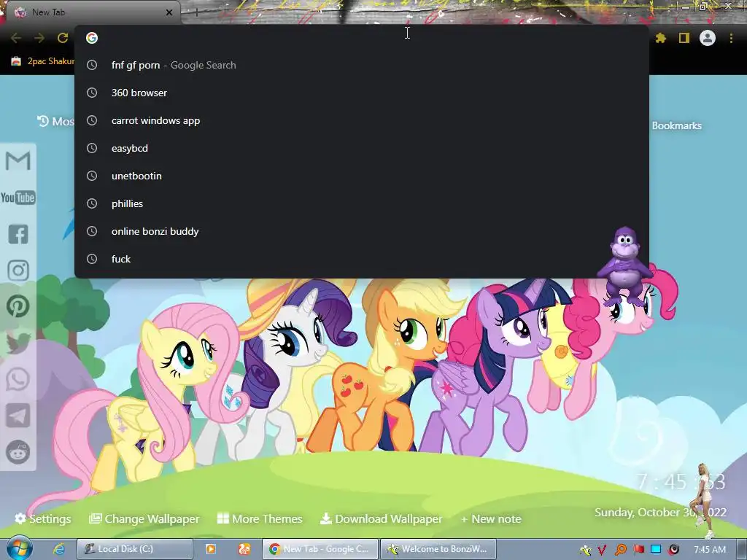Open the UC Browser taskbar icon

point(244,549)
